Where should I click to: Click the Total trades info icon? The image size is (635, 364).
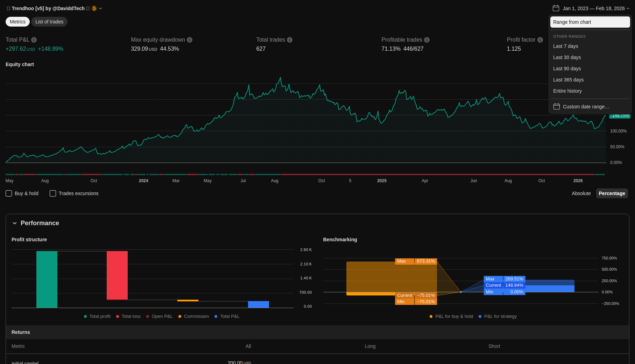tap(290, 40)
